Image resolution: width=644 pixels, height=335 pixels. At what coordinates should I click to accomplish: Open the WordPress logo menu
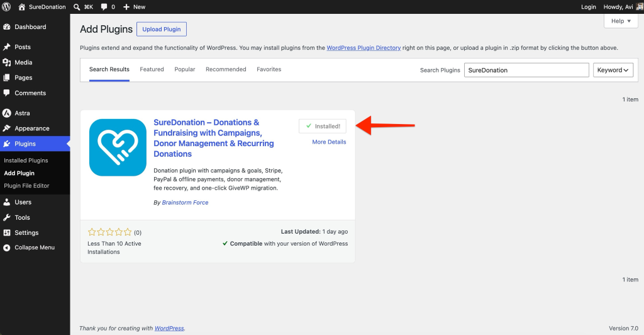[x=6, y=6]
